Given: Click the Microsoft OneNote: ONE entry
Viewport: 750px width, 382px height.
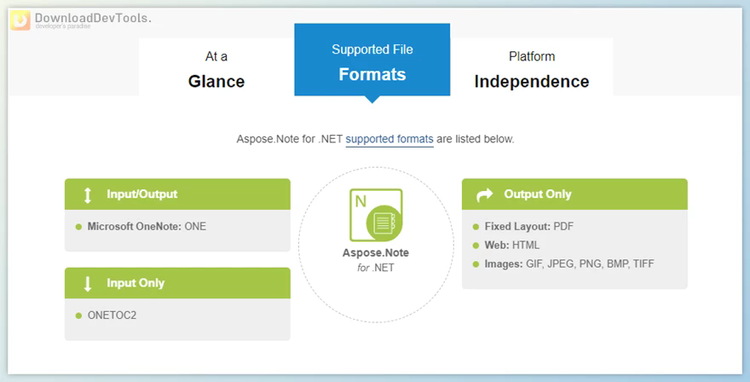Looking at the screenshot, I should coord(146,227).
